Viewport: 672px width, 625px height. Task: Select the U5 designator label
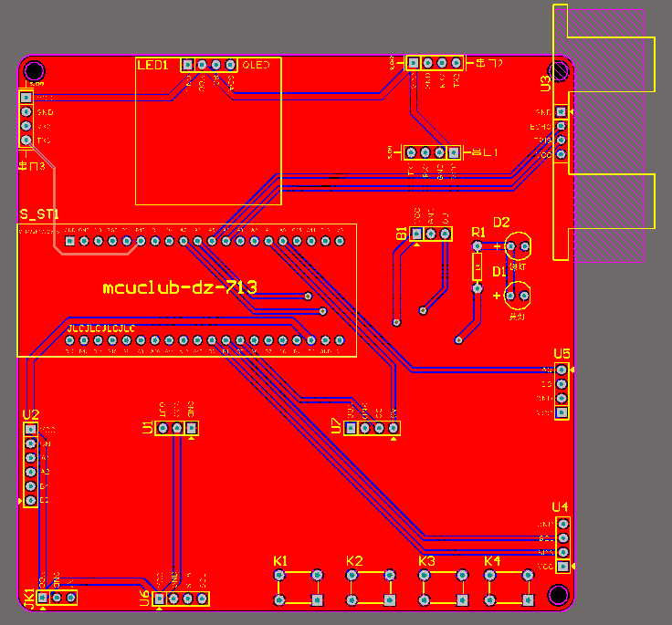[562, 354]
